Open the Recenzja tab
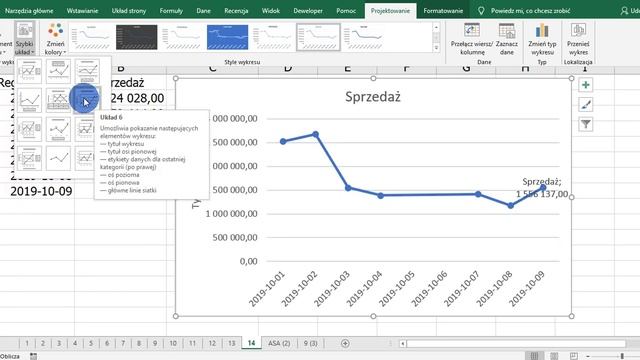This screenshot has width=640, height=360. (236, 11)
